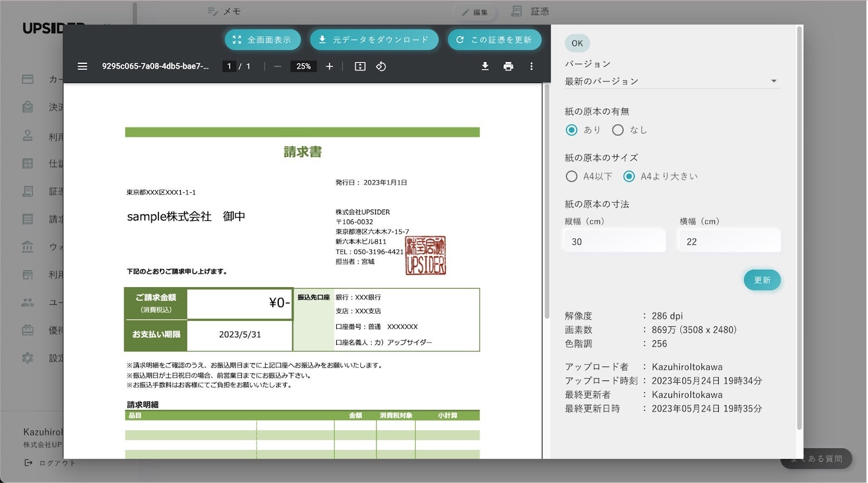Viewport: 868px width, 483px height.
Task: Download the PDF from the viewer toolbar
Action: (485, 66)
